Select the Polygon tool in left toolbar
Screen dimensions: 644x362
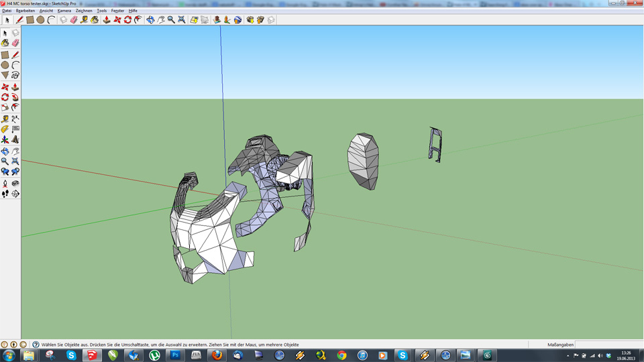5,75
